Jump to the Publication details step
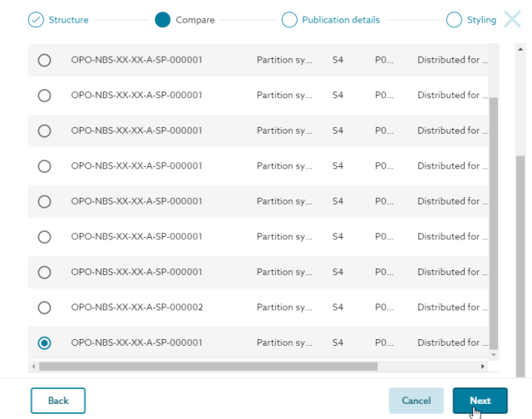The image size is (532, 419). point(331,20)
